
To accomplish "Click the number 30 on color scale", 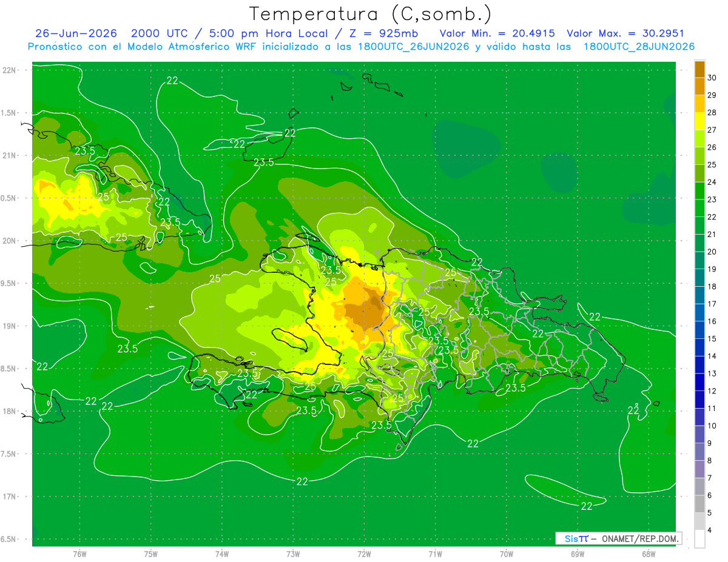I will (712, 78).
